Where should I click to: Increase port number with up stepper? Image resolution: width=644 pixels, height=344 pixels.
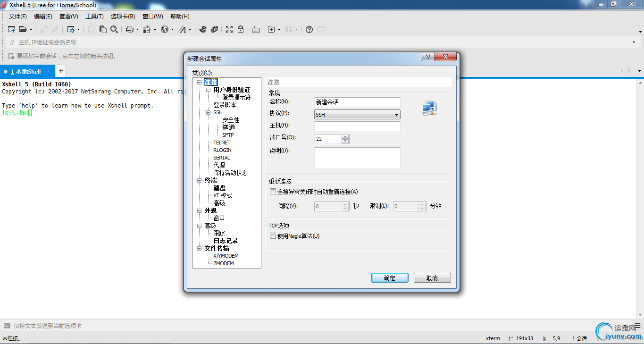point(345,137)
